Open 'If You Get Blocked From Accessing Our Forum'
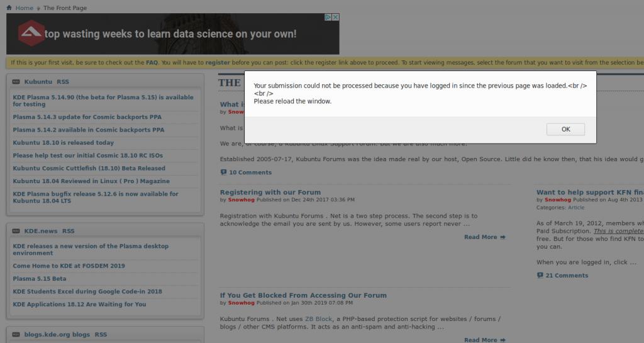This screenshot has height=343, width=644. (303, 295)
